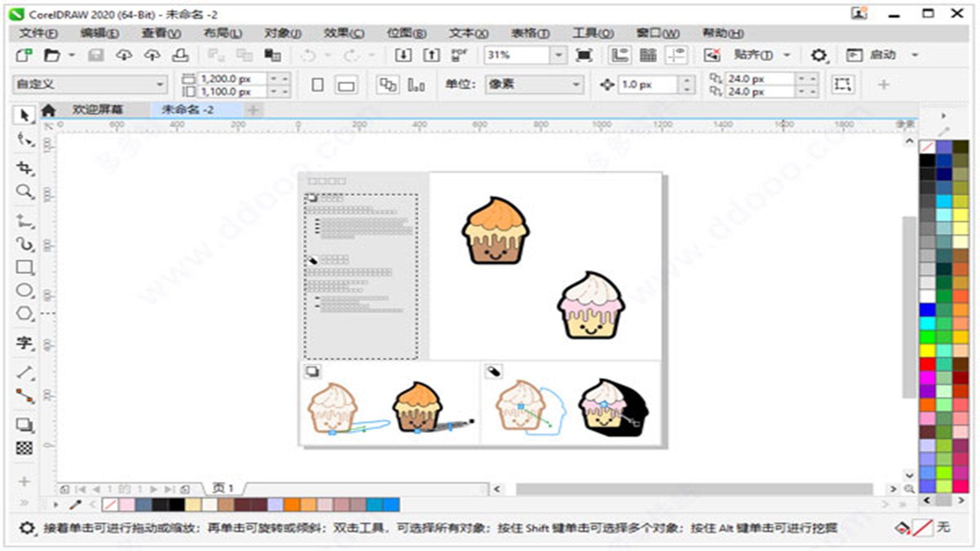980x551 pixels.
Task: Open the 效果 menu
Action: point(344,34)
